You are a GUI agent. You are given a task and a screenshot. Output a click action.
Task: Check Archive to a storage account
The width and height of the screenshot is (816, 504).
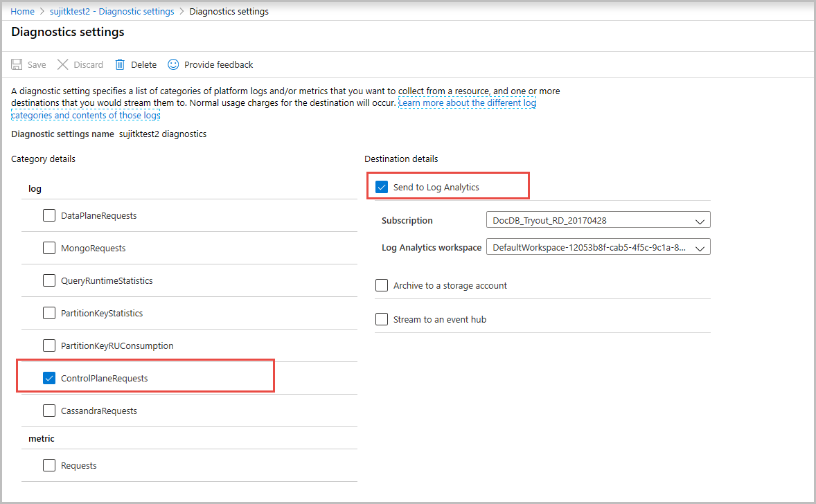click(x=382, y=285)
